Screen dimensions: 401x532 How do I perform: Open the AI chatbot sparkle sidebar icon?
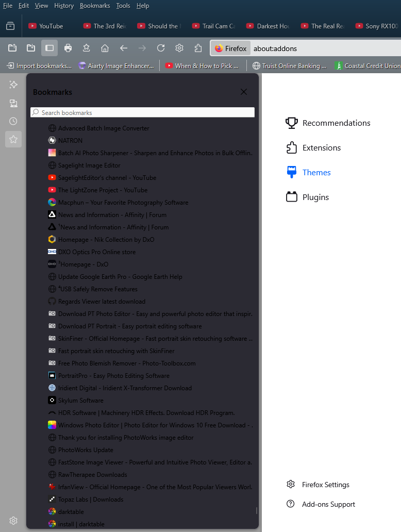(x=13, y=85)
